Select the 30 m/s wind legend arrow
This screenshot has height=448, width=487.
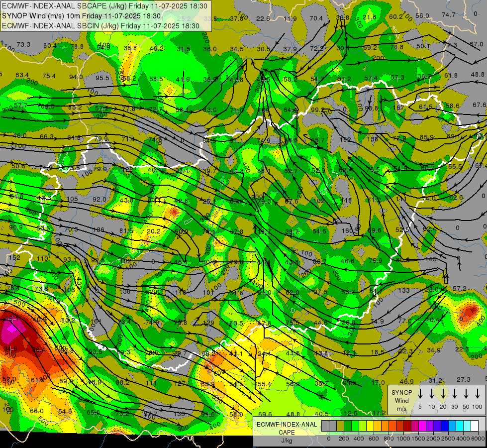[454, 394]
